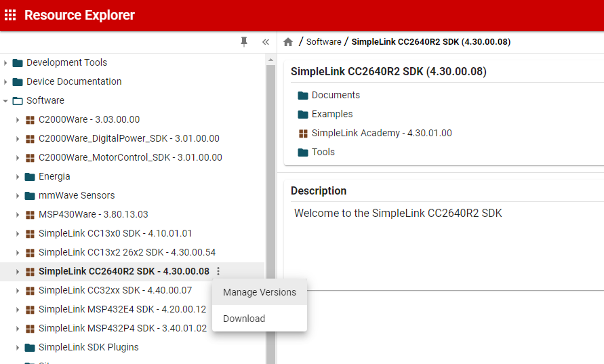Click the open Software folder icon
604x364 pixels.
tap(18, 101)
